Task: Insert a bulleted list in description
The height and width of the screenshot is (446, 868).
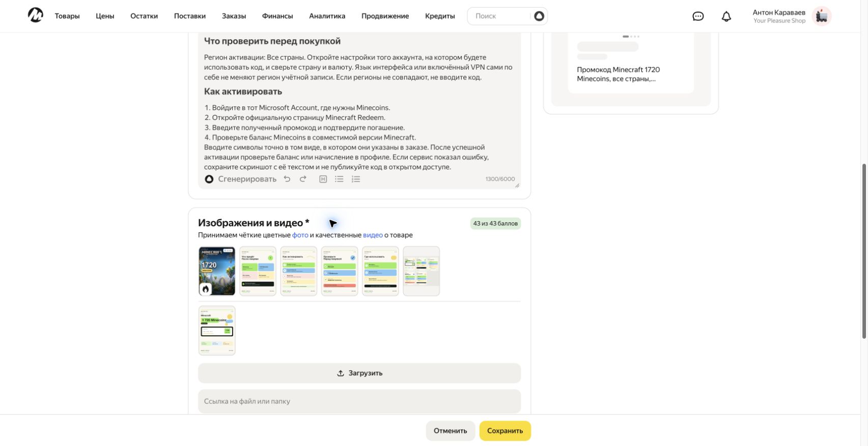Action: coord(339,179)
